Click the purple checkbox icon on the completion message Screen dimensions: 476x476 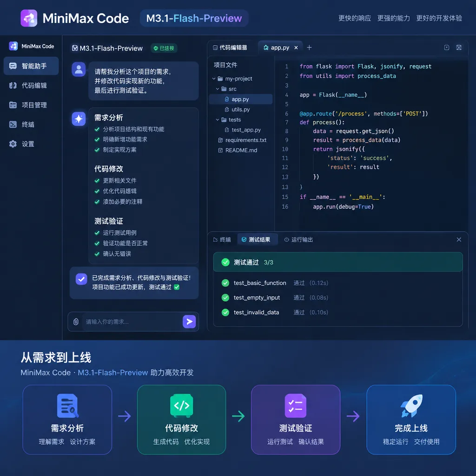[81, 279]
